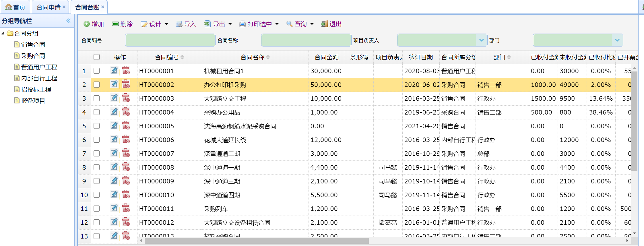Tick the checkbox for HT0000004
The image size is (644, 246).
pos(97,112)
